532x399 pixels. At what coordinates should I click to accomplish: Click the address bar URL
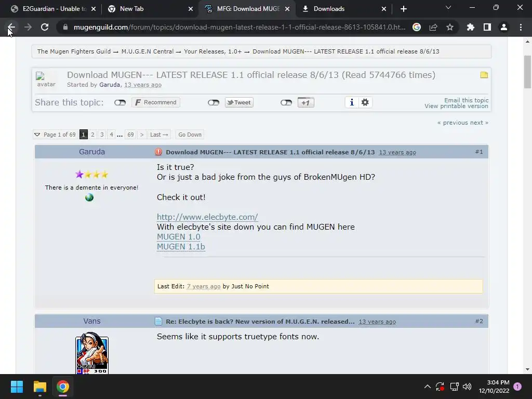[x=239, y=27]
